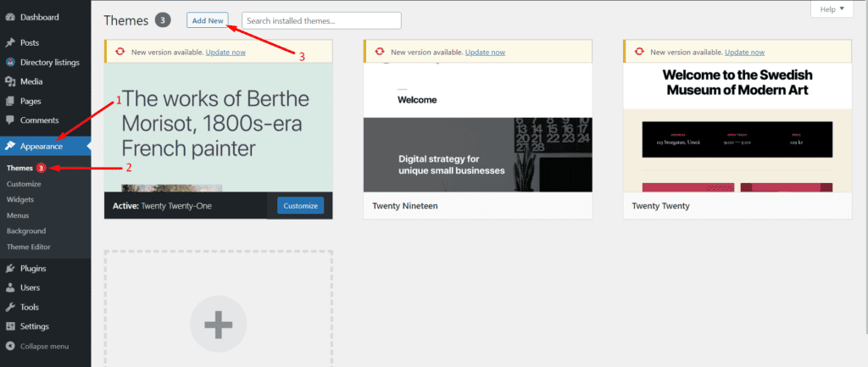Click the Twenty Nineteen theme name
868x367 pixels.
(405, 206)
